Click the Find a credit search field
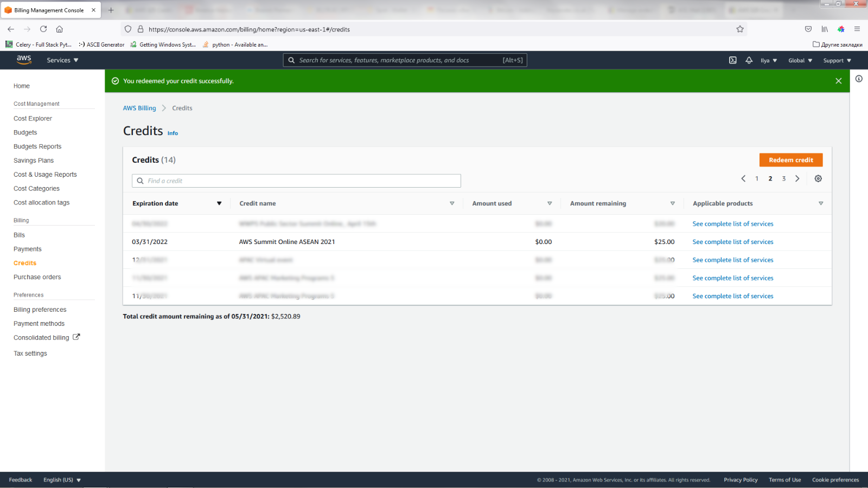 tap(296, 181)
